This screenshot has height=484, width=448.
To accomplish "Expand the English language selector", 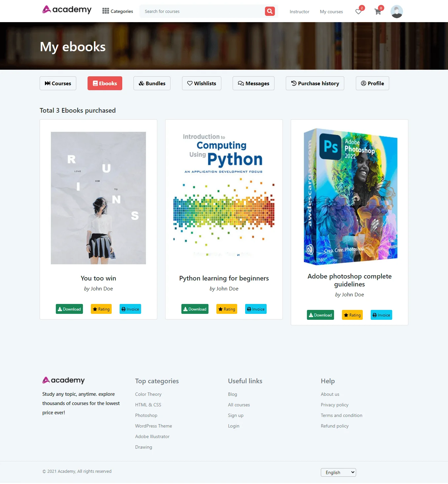I will [x=338, y=472].
